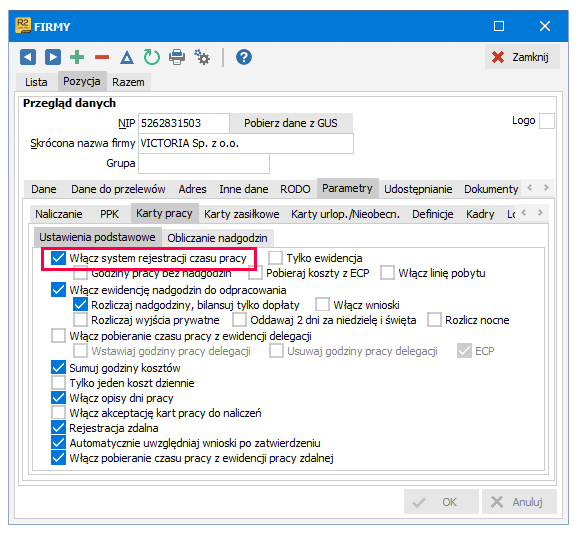Toggle Rozliczaj nadgodziny, bilansuj tylko dopłaty
This screenshot has height=537, width=584.
[80, 305]
